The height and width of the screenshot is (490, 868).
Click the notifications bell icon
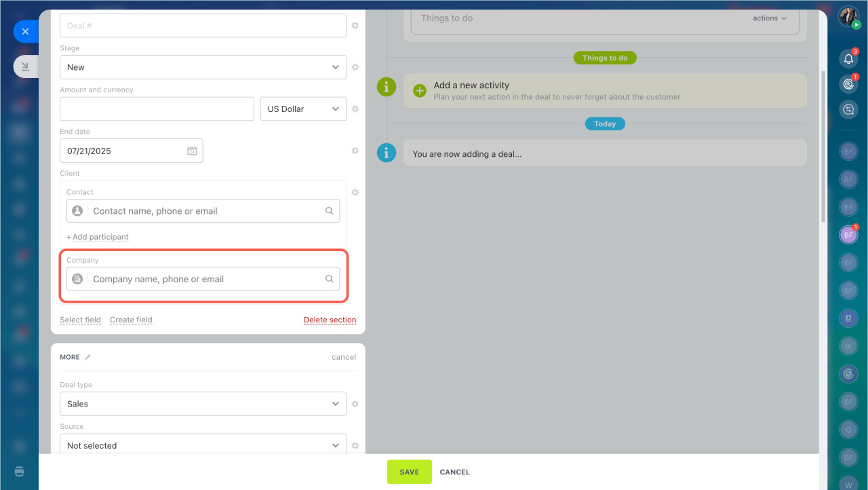tap(848, 59)
